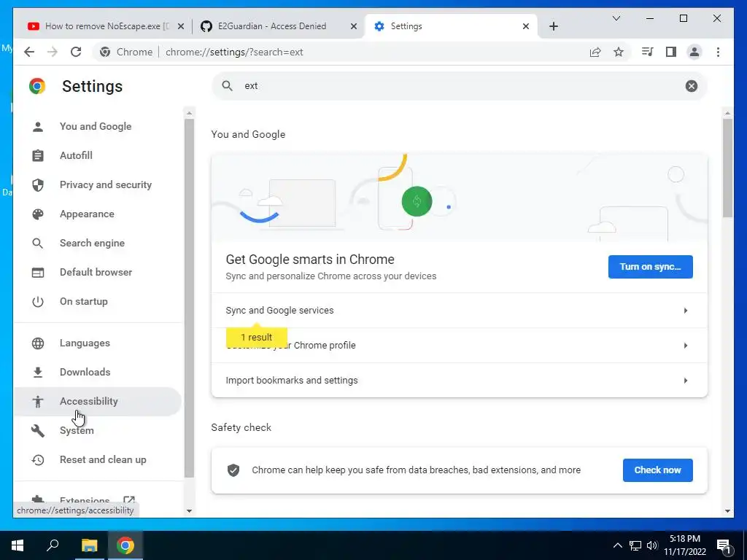The image size is (747, 560).
Task: Open the profile avatar menu
Action: pyautogui.click(x=694, y=52)
